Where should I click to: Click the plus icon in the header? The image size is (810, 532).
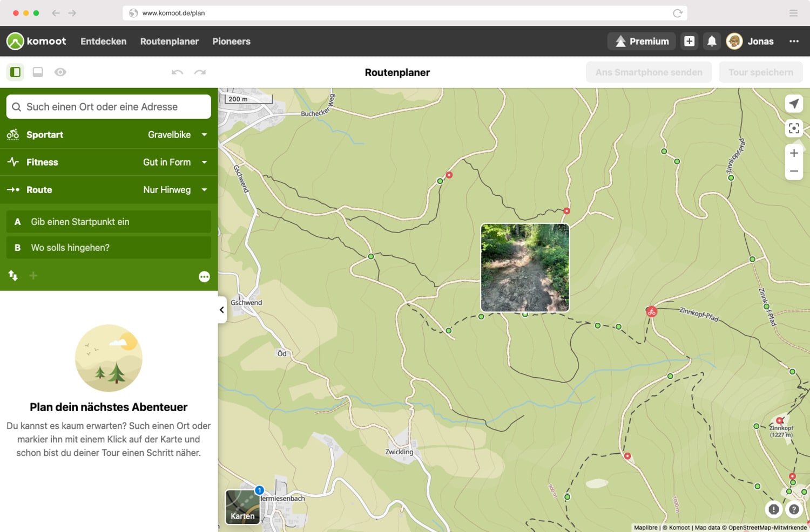coord(689,42)
